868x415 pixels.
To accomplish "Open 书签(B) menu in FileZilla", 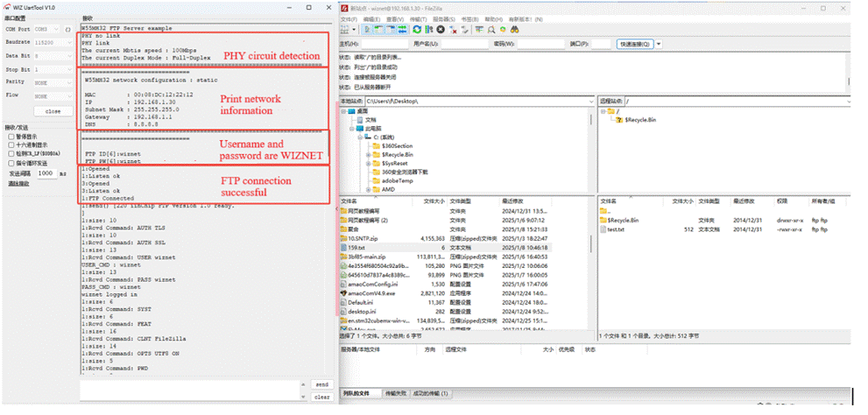I will 470,18.
